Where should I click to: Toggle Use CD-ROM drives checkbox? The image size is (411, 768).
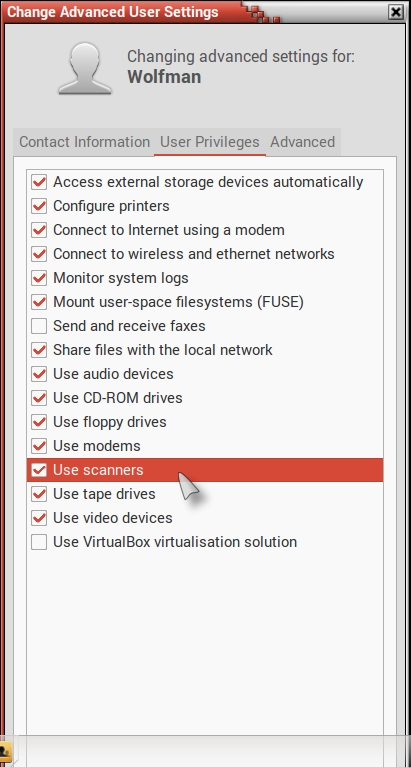tap(39, 398)
